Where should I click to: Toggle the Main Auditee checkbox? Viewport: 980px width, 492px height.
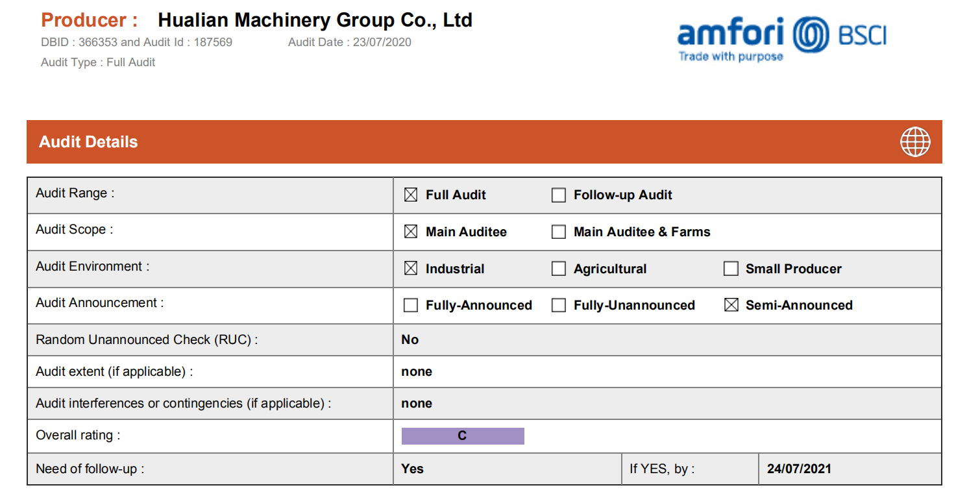[411, 232]
